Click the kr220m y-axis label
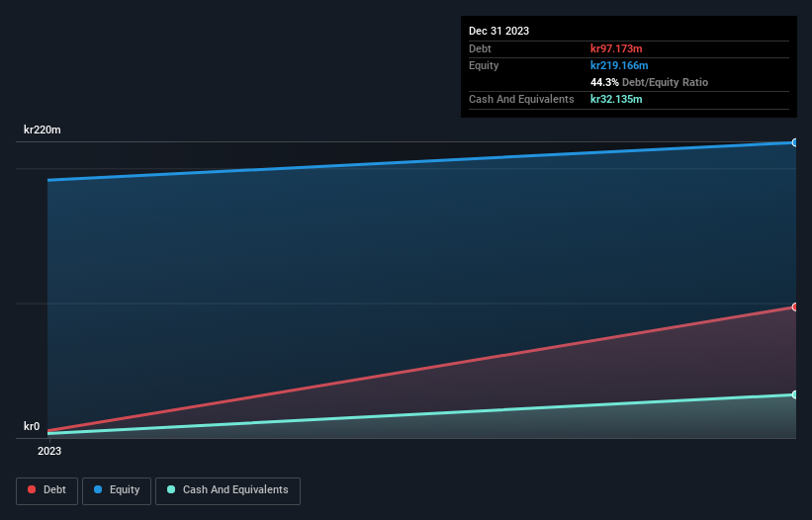Screen dimensions: 812x520 coord(42,130)
